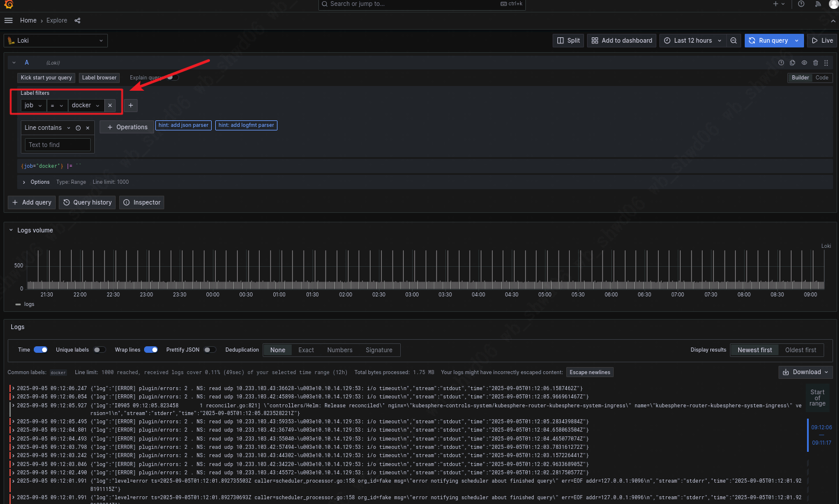Viewport: 839px width, 504px height.
Task: Enable the Explain query switch
Action: (172, 77)
